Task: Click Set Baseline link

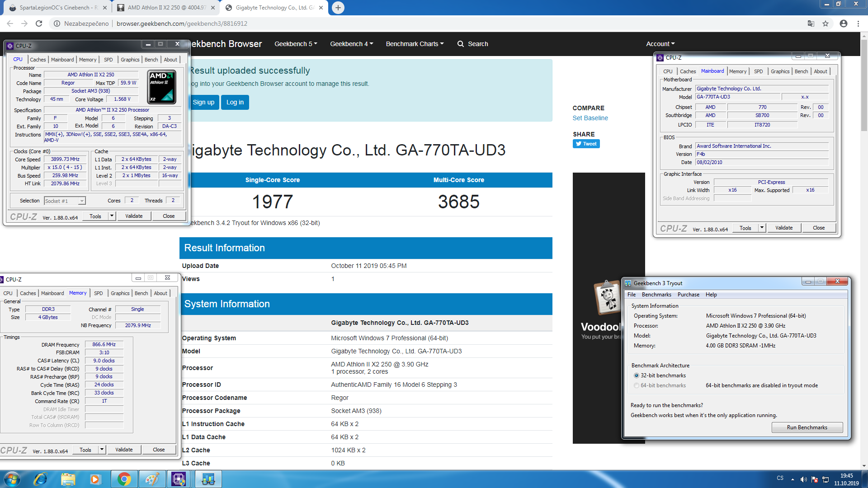Action: point(590,118)
